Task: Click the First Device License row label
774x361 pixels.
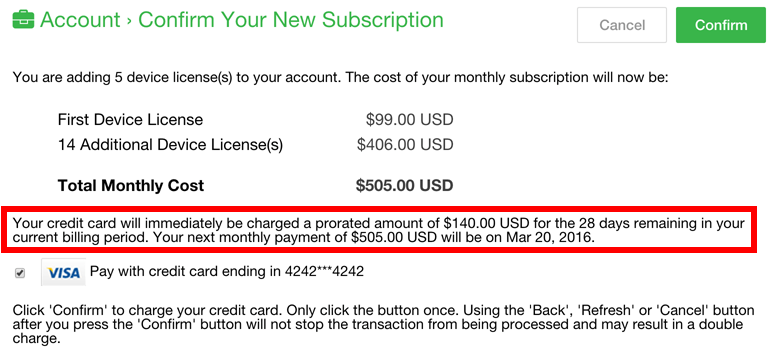Action: click(130, 120)
